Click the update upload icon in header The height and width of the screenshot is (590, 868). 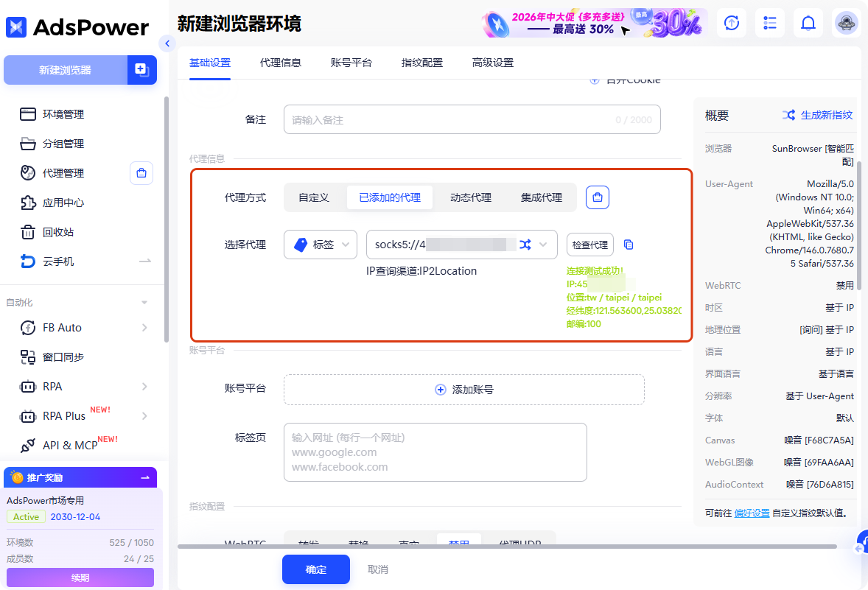732,24
